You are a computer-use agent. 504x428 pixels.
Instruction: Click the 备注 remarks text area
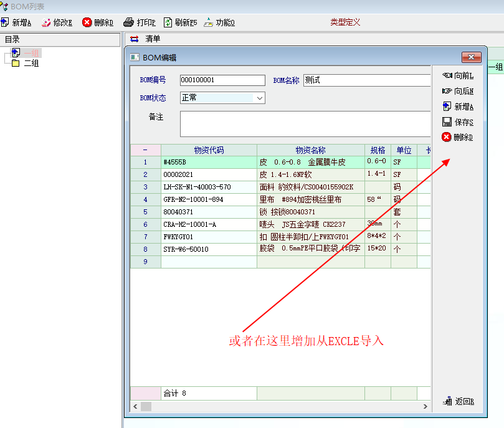point(305,123)
